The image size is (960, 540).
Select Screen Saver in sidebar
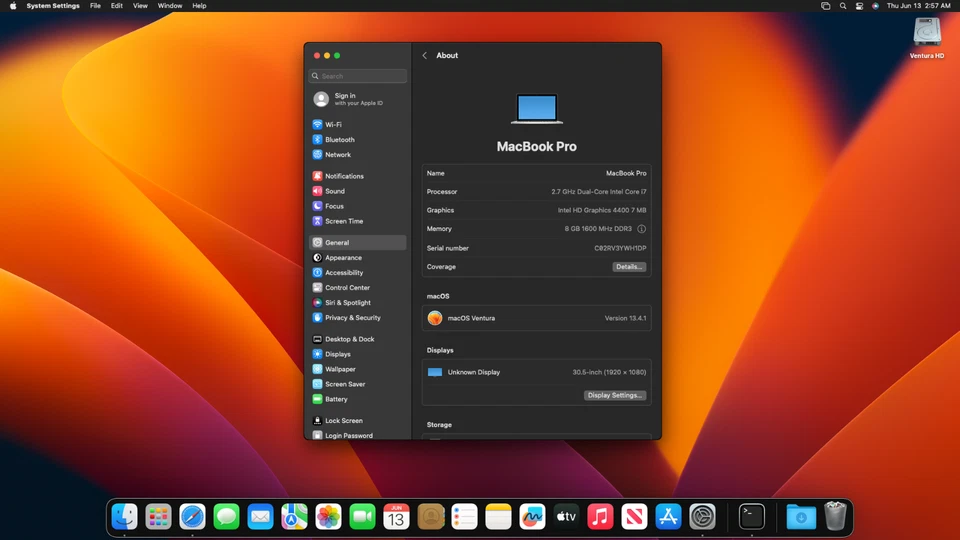click(x=358, y=384)
